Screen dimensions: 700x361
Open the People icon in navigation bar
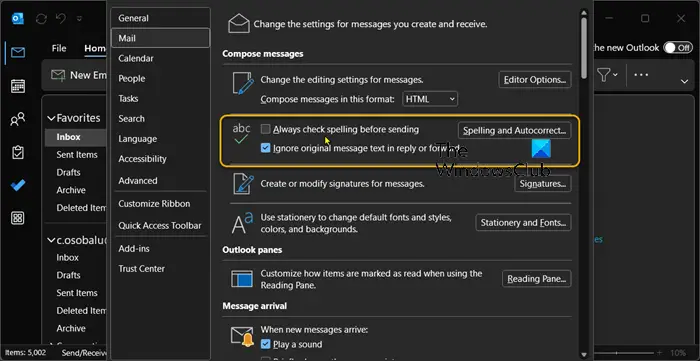point(18,119)
